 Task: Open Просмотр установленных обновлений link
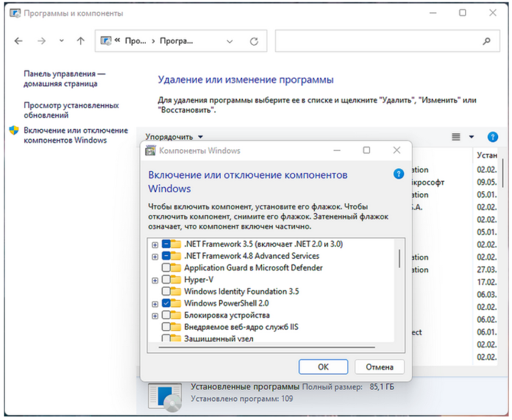click(71, 110)
